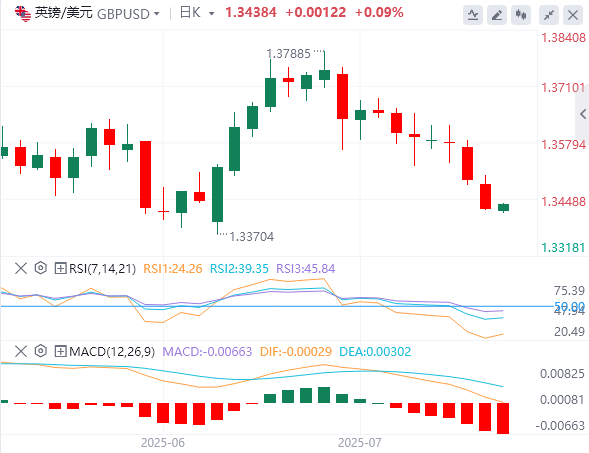The height and width of the screenshot is (453, 589).
Task: Open RSI indicator settings gear
Action: click(41, 268)
